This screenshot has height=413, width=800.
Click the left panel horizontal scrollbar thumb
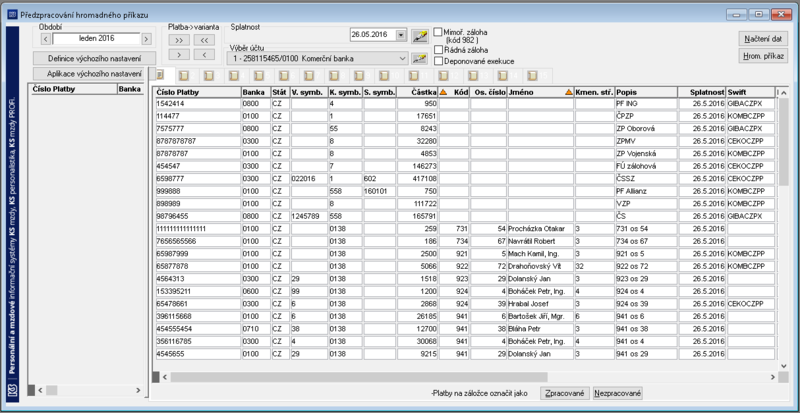(x=52, y=390)
